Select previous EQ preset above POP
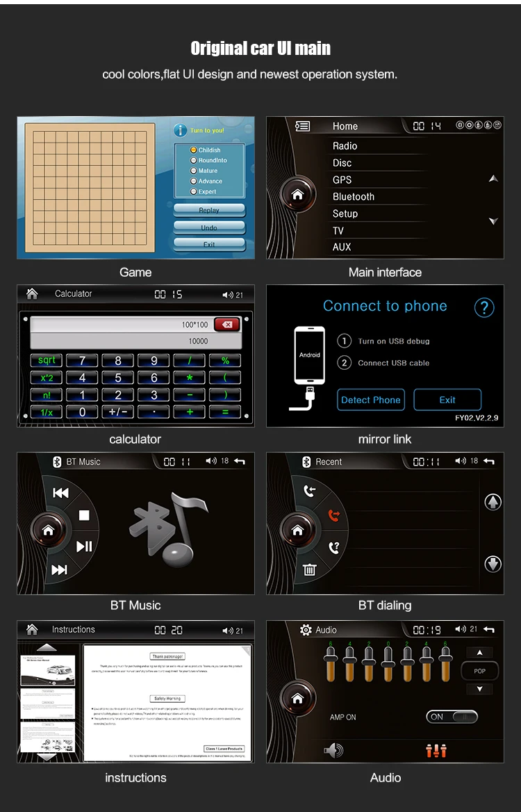 479,653
